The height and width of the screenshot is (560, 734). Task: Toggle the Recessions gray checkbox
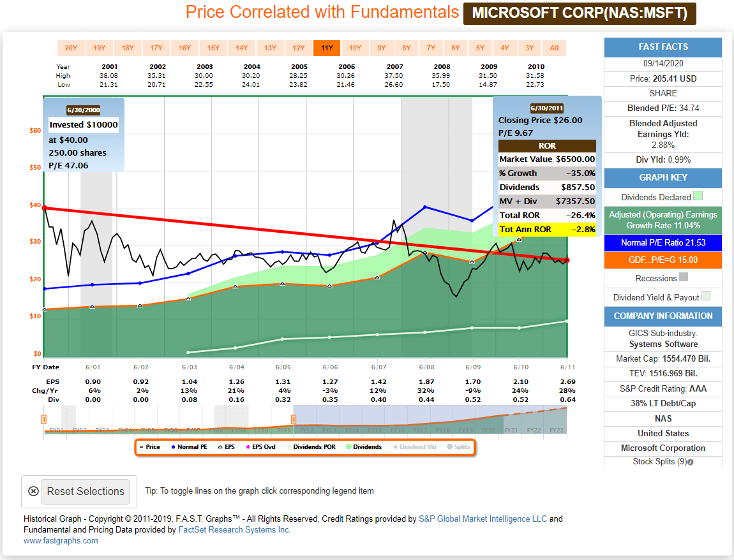tap(684, 277)
